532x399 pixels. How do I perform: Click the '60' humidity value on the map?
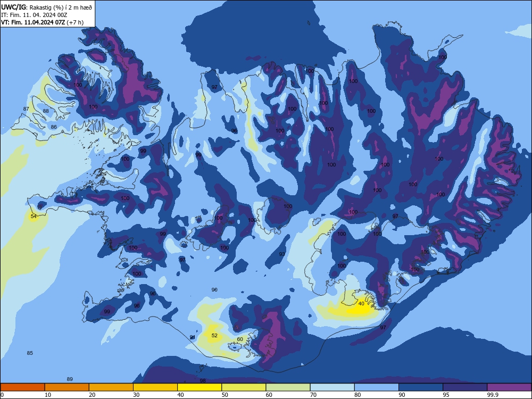coord(240,339)
